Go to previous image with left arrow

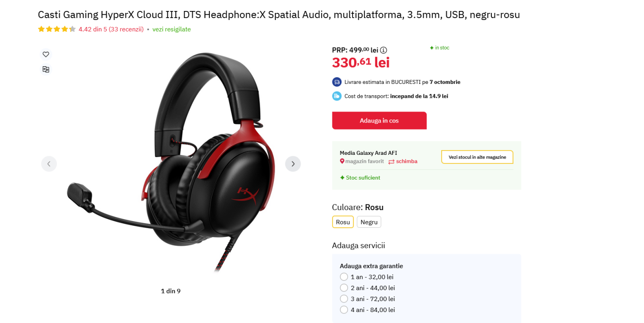(x=49, y=164)
